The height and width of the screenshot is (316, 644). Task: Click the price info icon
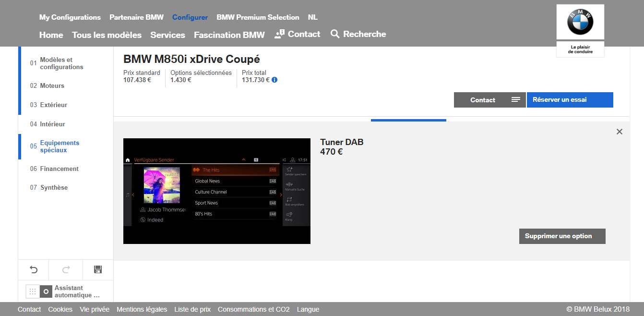coord(274,80)
